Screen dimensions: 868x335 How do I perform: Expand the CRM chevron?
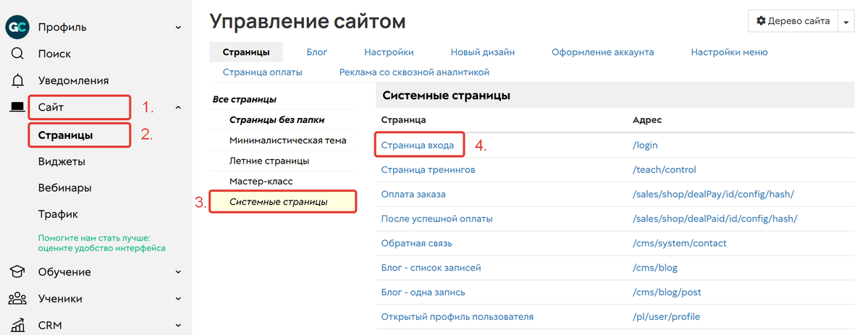(177, 325)
